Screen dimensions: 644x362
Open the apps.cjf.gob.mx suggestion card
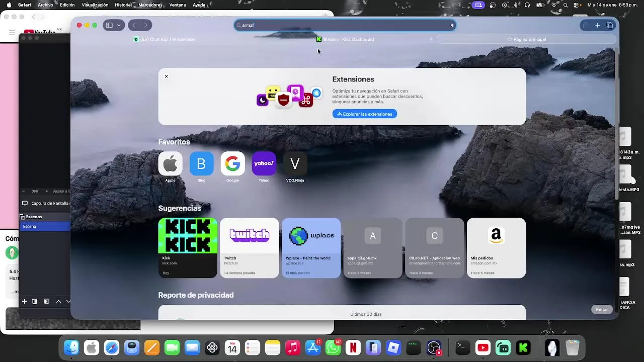[x=373, y=248]
